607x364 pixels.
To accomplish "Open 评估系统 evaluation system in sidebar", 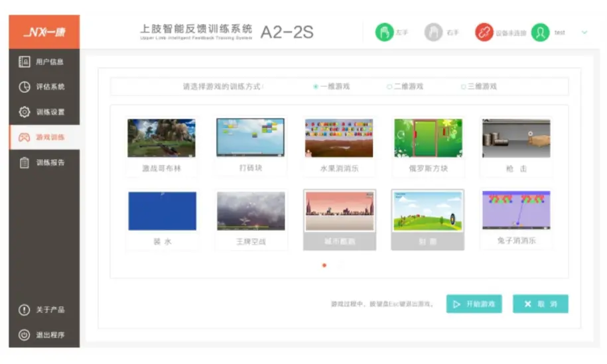I will tap(44, 87).
